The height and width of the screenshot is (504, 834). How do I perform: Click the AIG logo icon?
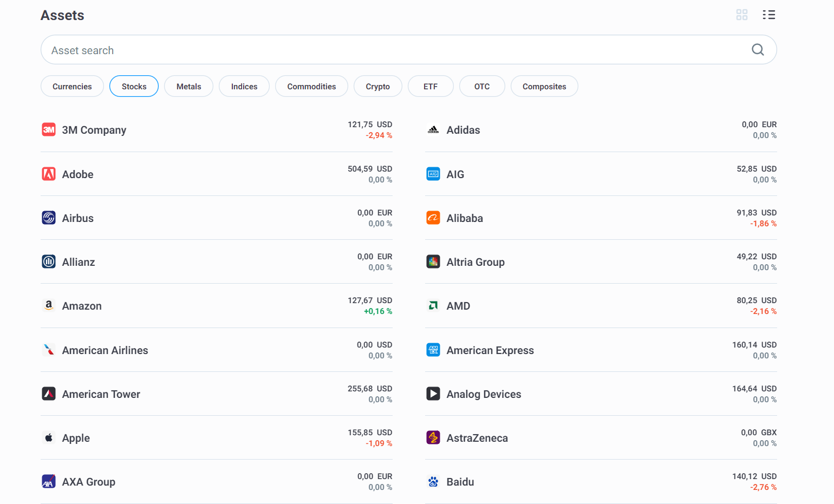(433, 174)
